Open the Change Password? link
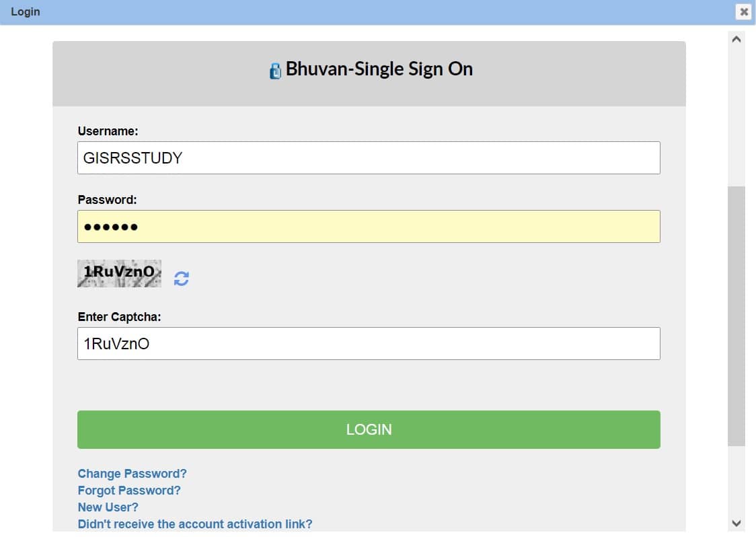 [x=132, y=474]
